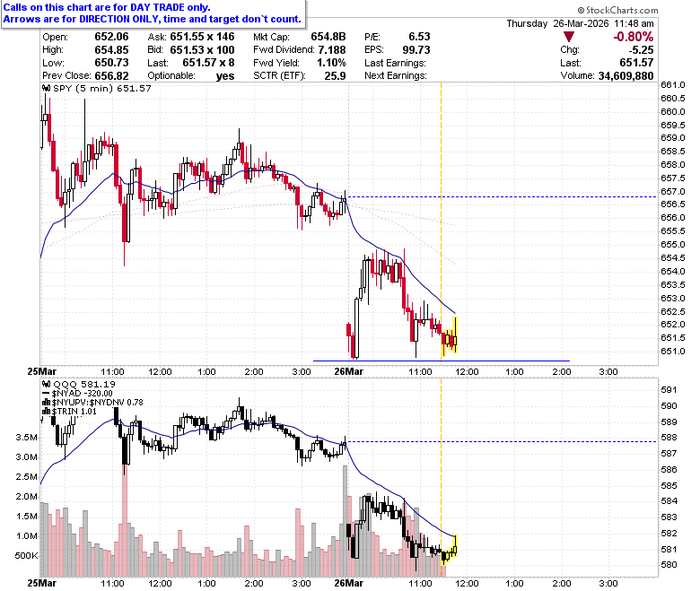This screenshot has height=591, width=700.
Task: Click the High value 654.85
Action: click(x=111, y=49)
